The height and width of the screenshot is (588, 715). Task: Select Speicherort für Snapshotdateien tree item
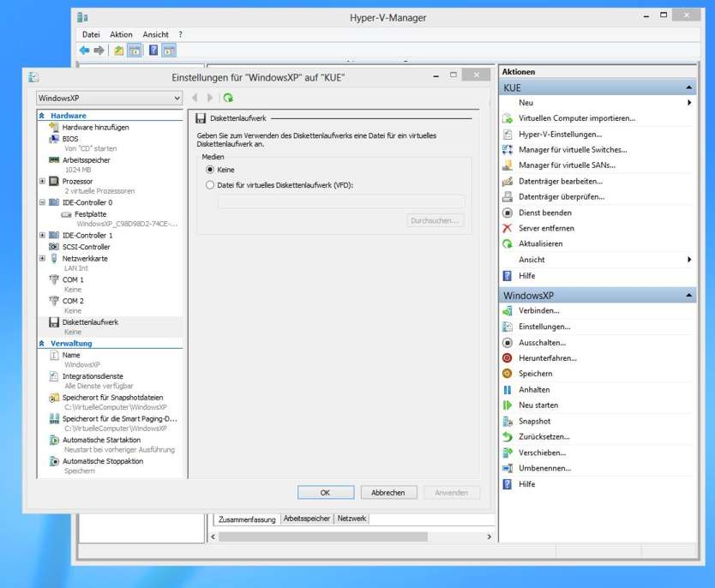click(x=112, y=398)
